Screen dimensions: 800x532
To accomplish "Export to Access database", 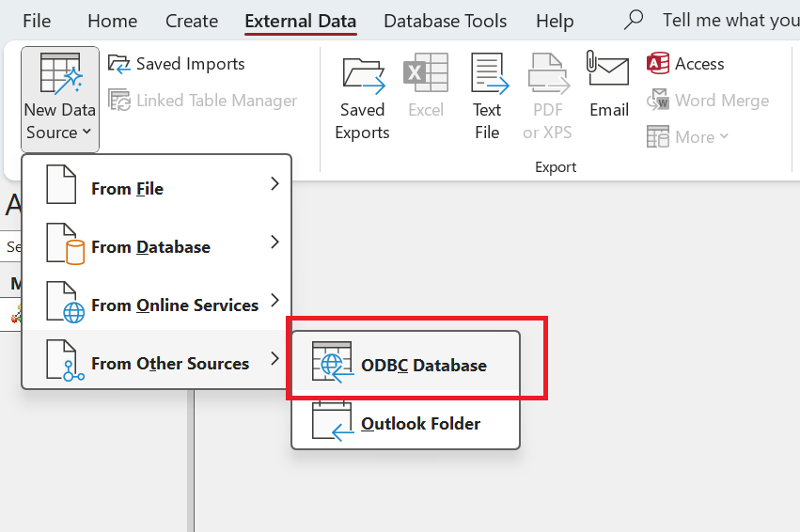I will tap(685, 64).
